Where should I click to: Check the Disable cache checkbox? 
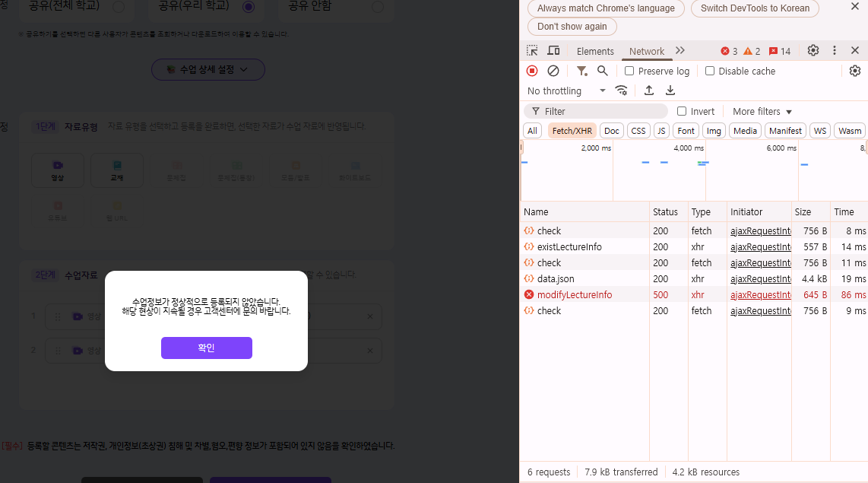point(710,71)
